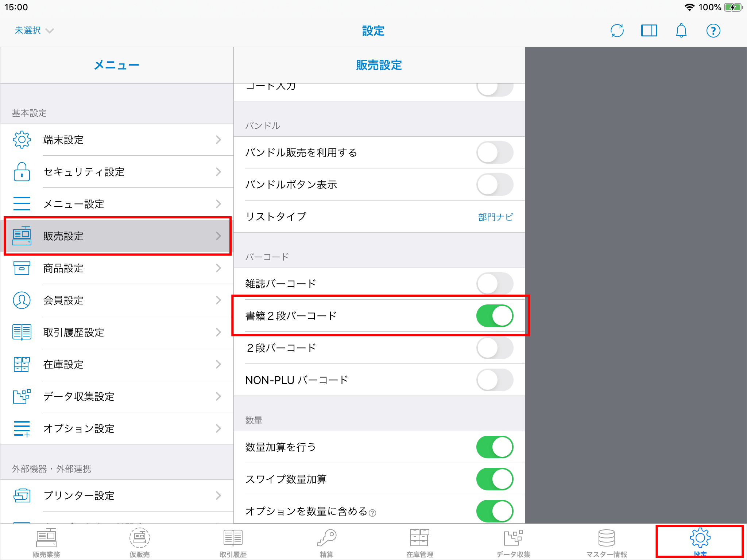Open 取引履歴 bottom tab

tap(233, 543)
